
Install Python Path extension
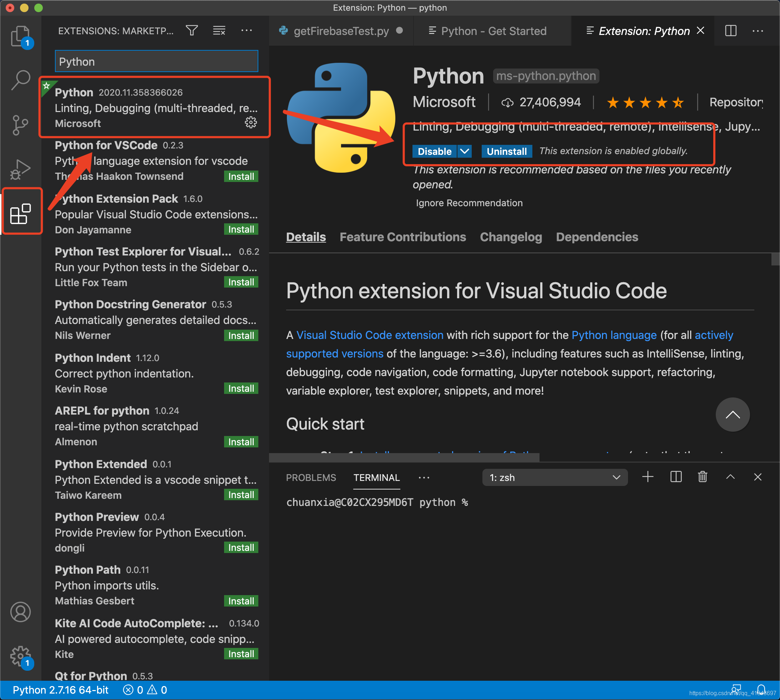(x=241, y=601)
